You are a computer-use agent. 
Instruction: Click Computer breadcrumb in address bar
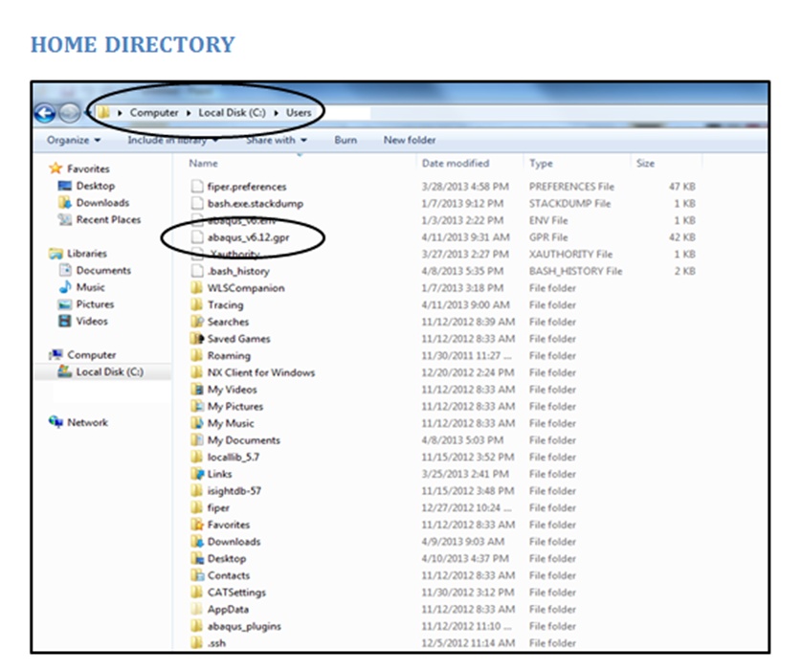pyautogui.click(x=154, y=113)
